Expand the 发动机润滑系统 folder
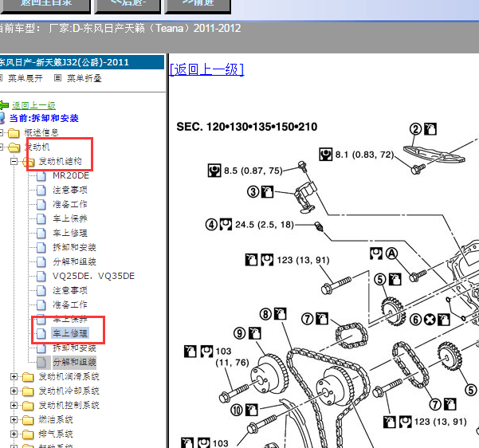 point(14,377)
